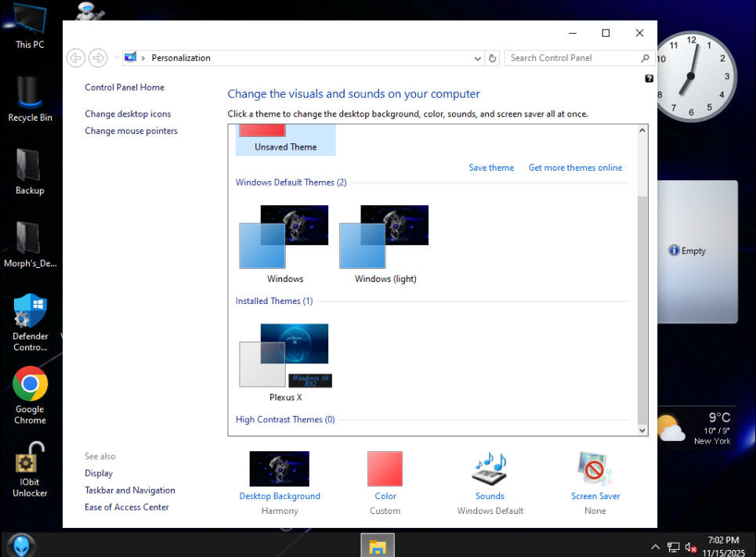Click the back navigation arrow

click(76, 58)
